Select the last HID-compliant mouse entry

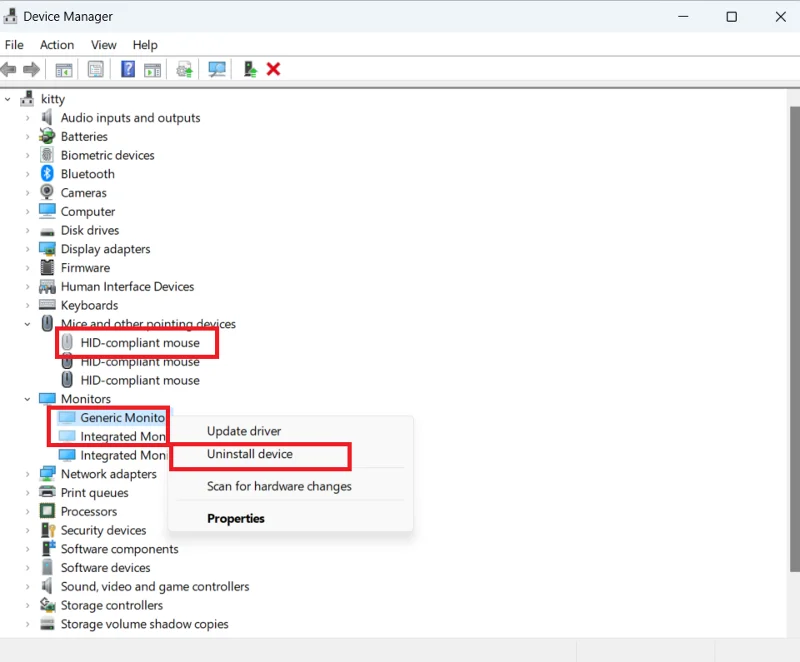pos(140,380)
